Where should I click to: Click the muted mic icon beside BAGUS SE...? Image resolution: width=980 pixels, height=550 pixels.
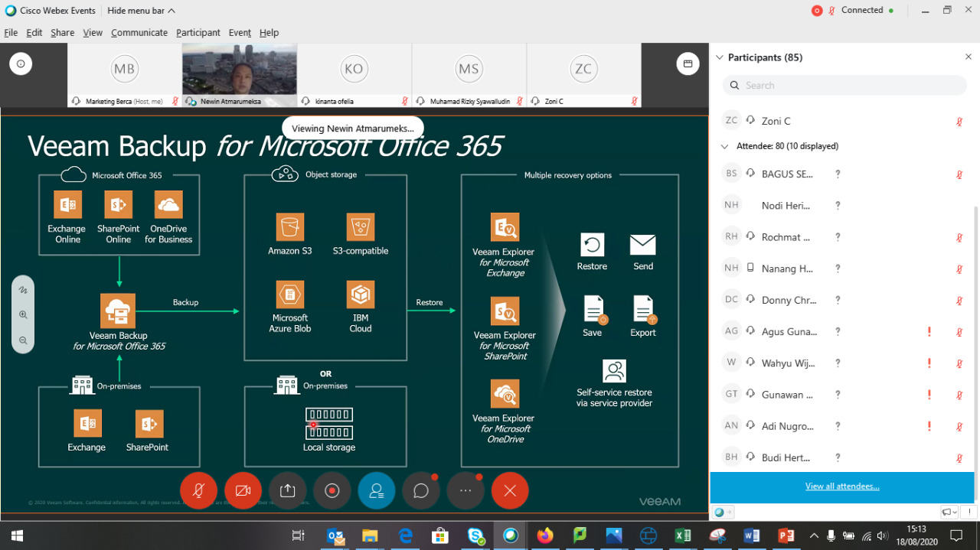point(959,174)
